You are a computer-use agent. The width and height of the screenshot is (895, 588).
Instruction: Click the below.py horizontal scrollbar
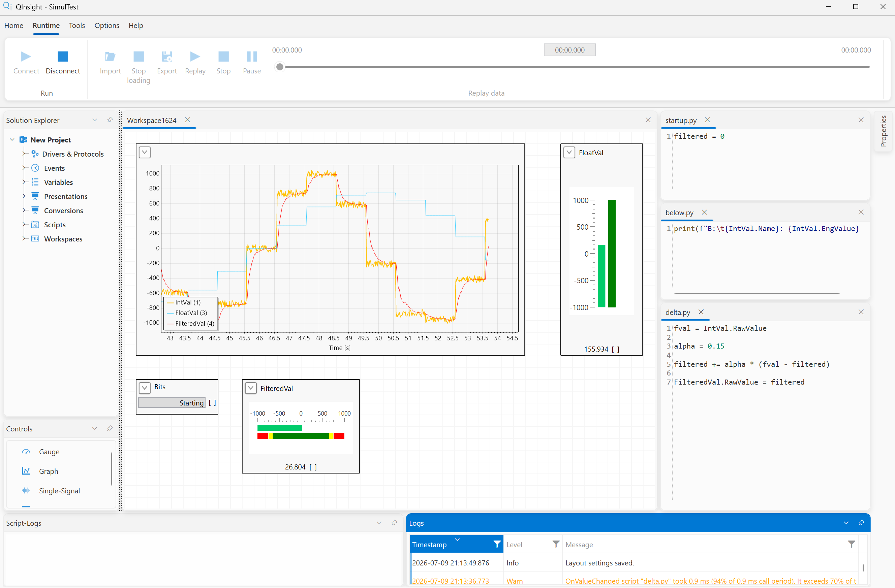click(x=757, y=293)
